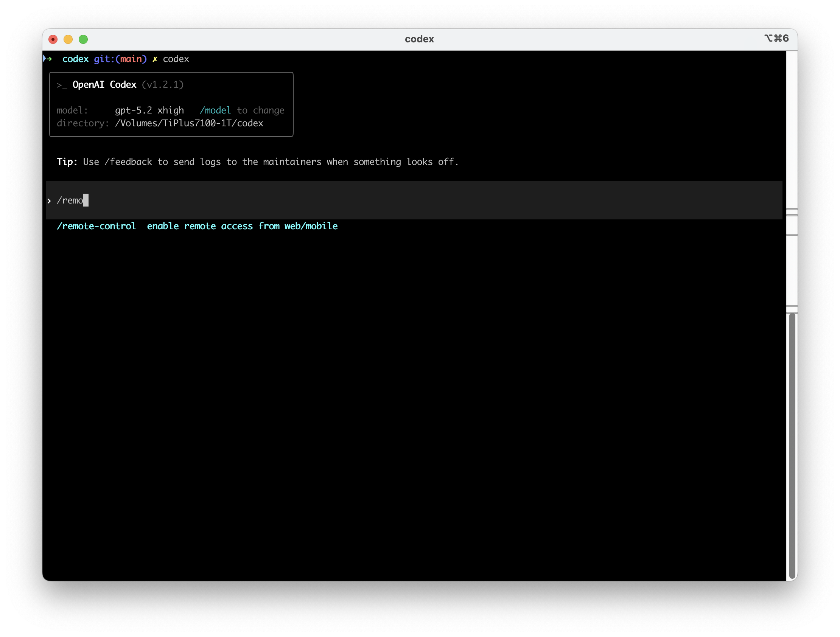Minimize window with the yellow button
This screenshot has width=840, height=637.
tap(68, 39)
